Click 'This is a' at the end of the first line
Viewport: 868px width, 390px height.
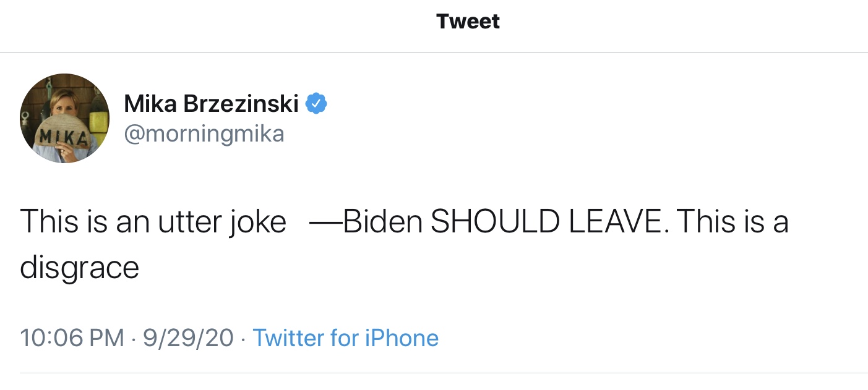tap(733, 222)
